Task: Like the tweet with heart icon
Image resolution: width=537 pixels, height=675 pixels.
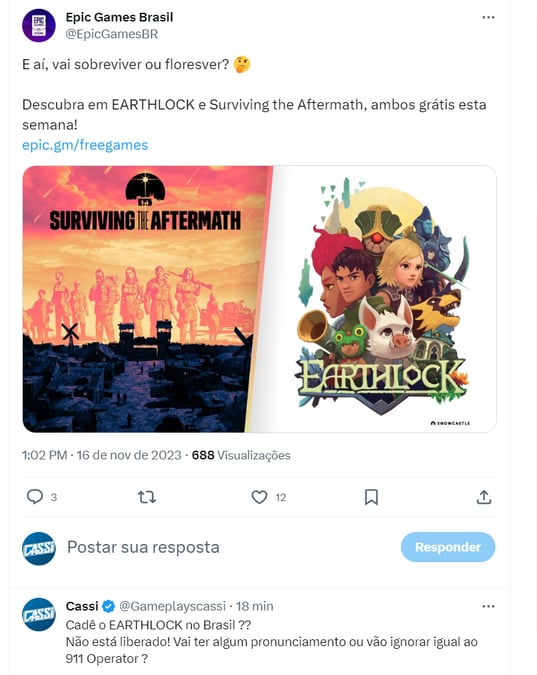Action: pos(259,497)
